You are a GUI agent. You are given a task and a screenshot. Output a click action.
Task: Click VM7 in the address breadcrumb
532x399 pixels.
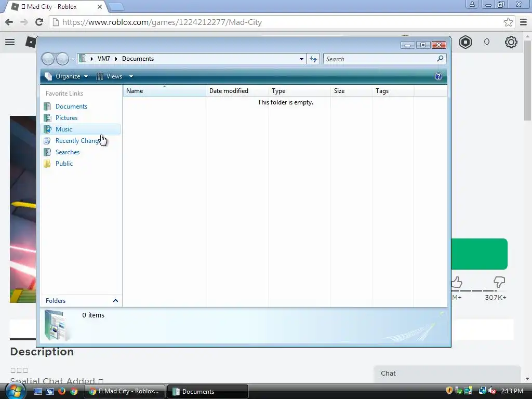103,59
